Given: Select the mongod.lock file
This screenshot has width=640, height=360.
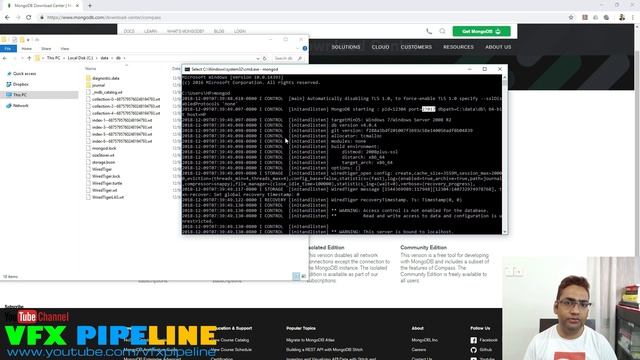Looking at the screenshot, I should coord(104,148).
